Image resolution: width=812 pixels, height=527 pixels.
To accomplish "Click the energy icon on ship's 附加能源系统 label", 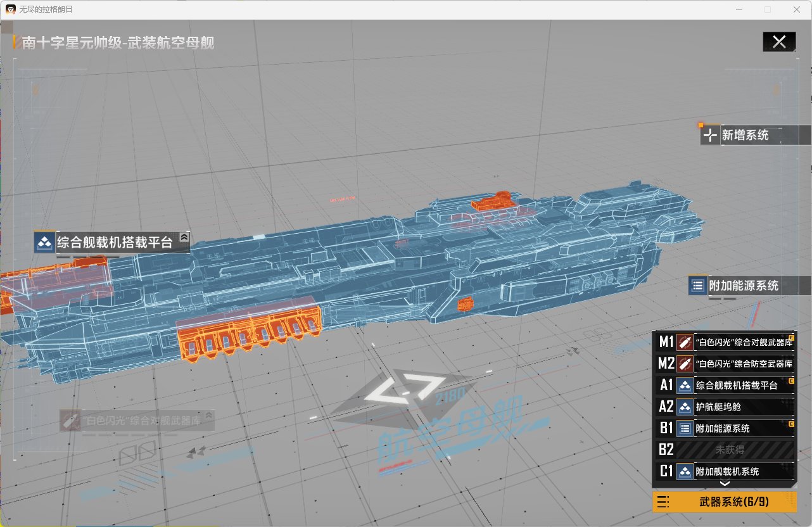I will click(698, 286).
